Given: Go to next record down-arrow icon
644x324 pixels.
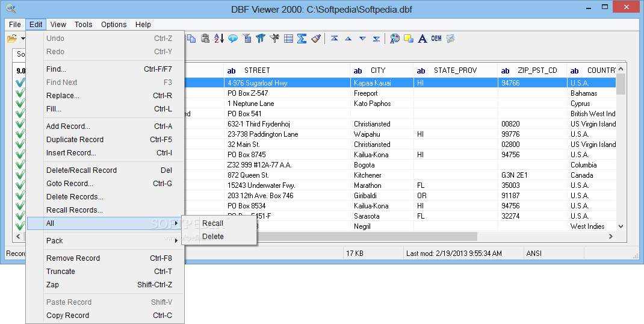Looking at the screenshot, I should 362,38.
